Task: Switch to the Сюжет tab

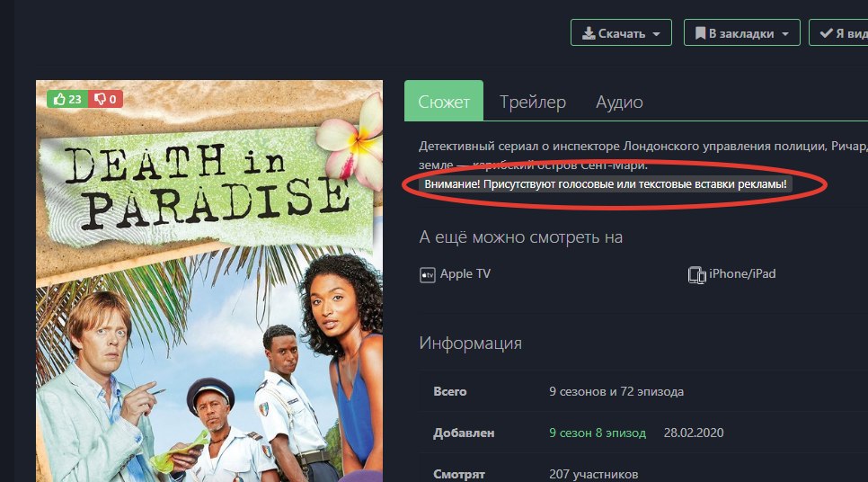Action: tap(444, 101)
